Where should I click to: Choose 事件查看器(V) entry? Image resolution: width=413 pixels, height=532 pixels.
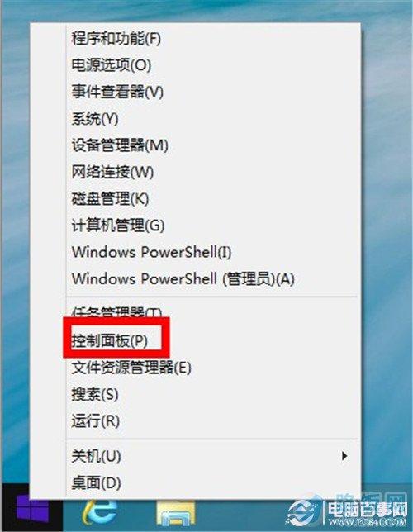(117, 92)
